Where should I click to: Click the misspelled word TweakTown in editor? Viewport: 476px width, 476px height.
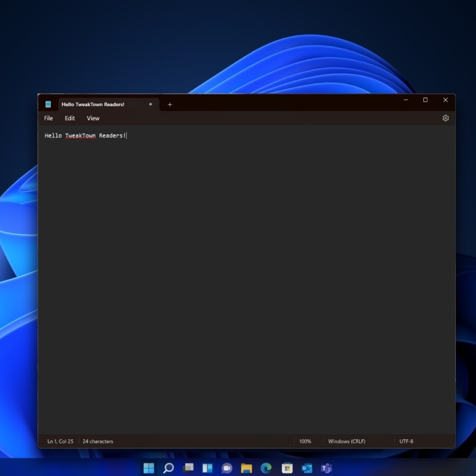tap(80, 136)
